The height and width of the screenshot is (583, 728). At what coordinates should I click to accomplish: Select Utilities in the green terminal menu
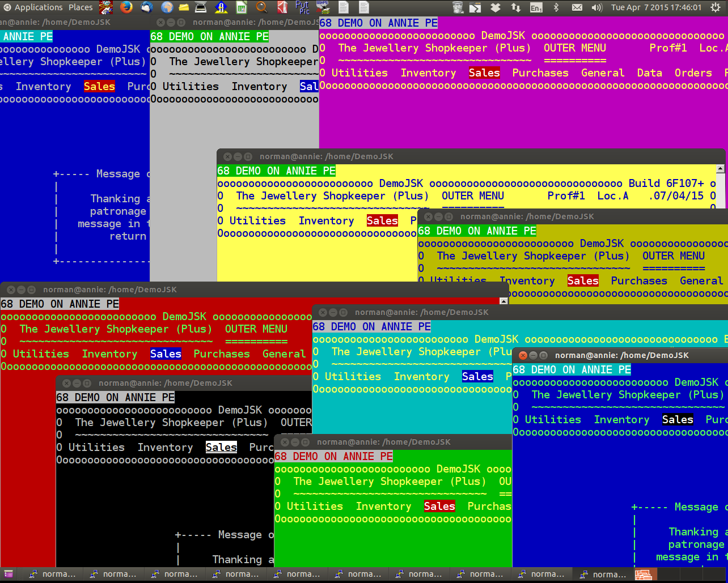click(315, 506)
